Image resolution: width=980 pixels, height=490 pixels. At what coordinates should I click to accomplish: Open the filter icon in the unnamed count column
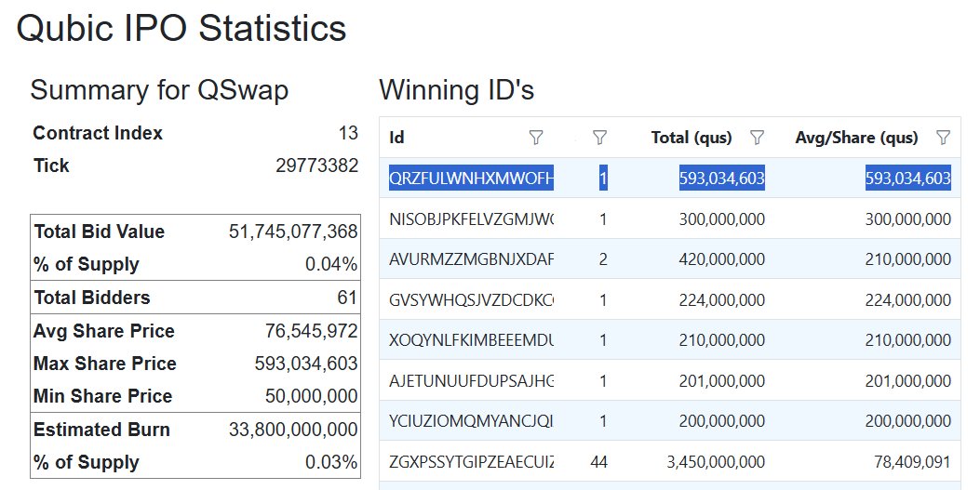click(599, 138)
